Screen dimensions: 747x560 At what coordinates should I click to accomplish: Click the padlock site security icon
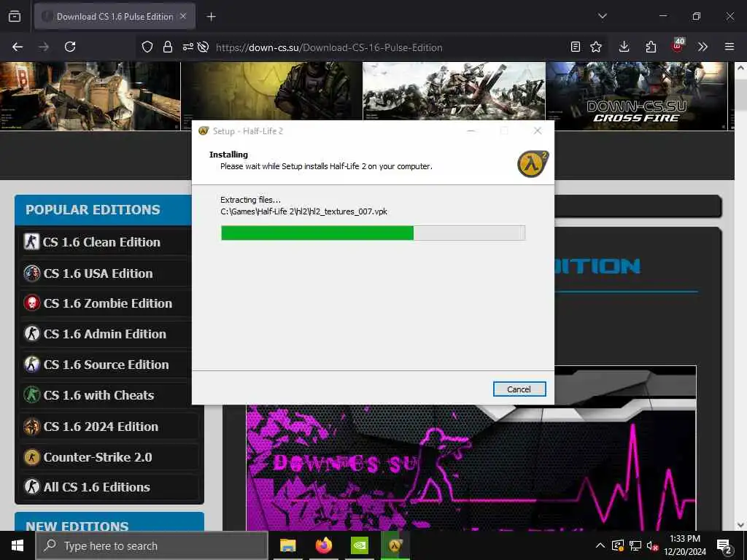pyautogui.click(x=167, y=47)
